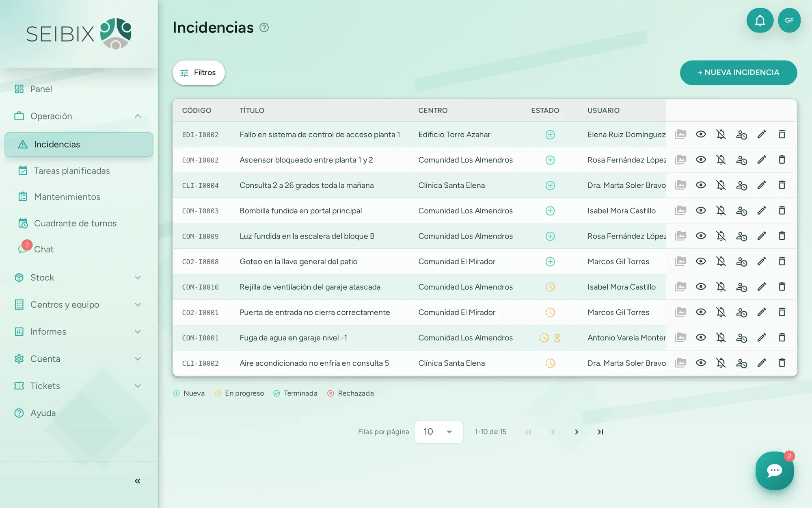
Task: Jump to last page of incidents
Action: coord(600,432)
